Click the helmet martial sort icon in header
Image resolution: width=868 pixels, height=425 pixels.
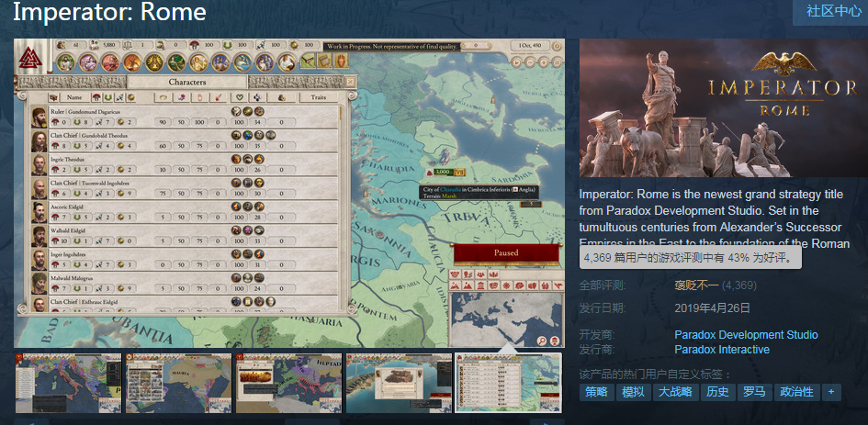pyautogui.click(x=96, y=97)
